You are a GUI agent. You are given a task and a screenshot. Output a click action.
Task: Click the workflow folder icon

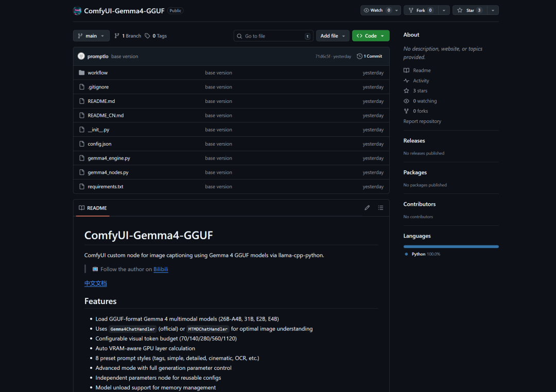coord(81,73)
